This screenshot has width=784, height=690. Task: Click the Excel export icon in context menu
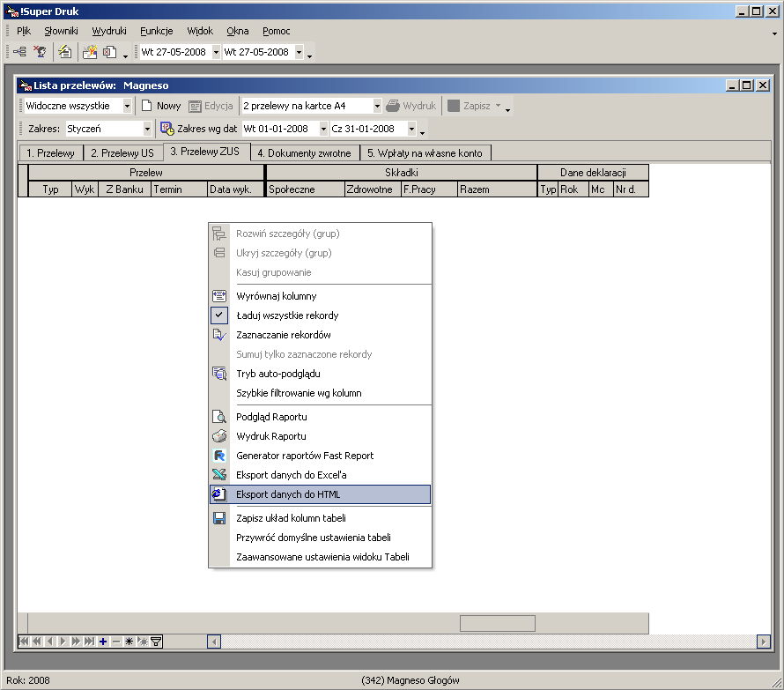(x=219, y=475)
